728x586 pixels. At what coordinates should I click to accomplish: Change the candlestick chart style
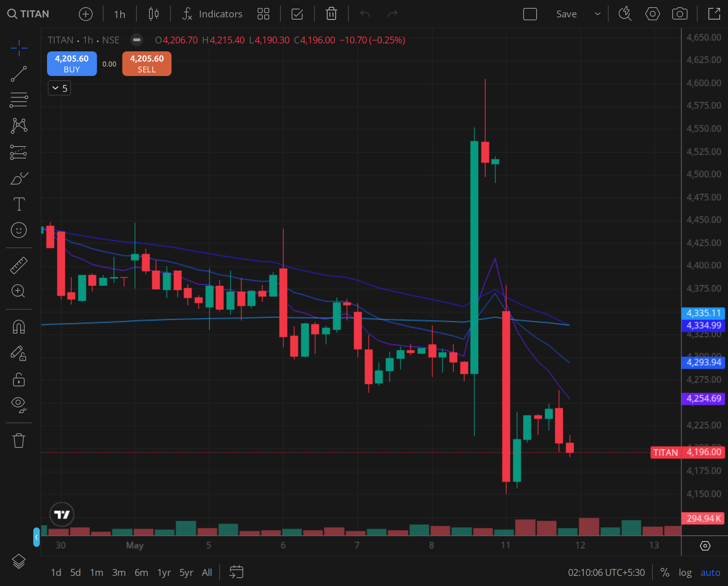(x=154, y=14)
